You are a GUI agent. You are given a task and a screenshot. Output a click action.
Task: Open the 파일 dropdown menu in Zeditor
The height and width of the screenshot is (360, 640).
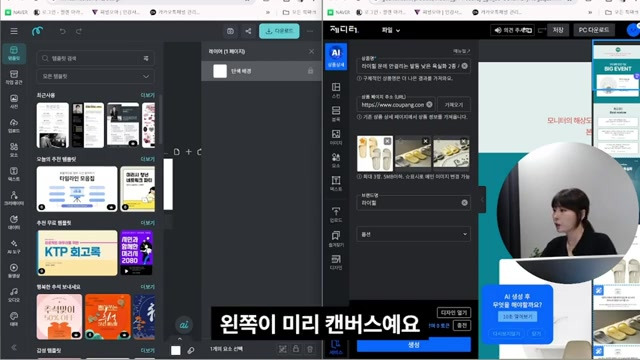click(x=391, y=30)
